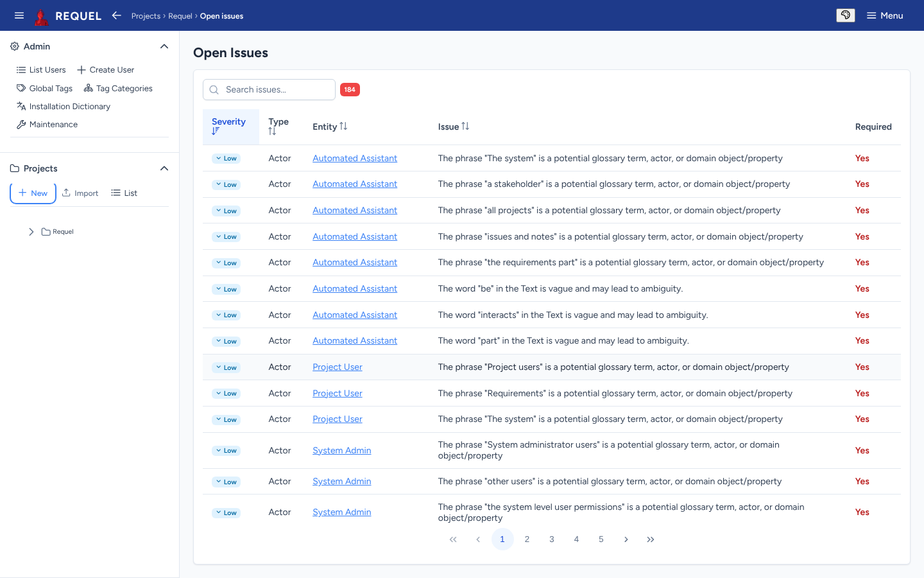Go to previous page icon
Image resolution: width=924 pixels, height=578 pixels.
click(478, 539)
